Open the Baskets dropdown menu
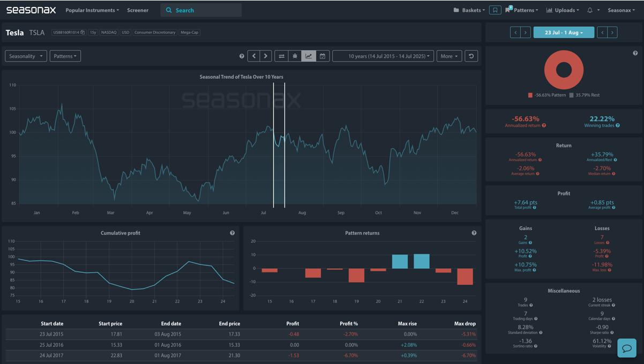 click(x=469, y=10)
